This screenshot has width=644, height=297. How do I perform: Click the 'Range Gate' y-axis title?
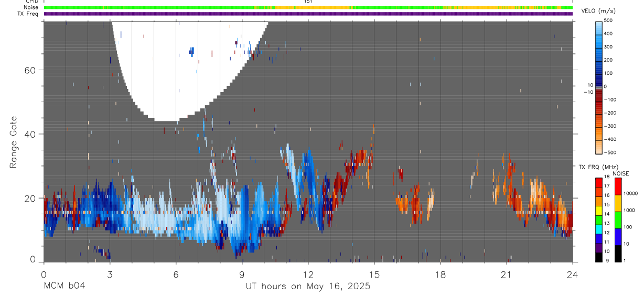point(14,141)
